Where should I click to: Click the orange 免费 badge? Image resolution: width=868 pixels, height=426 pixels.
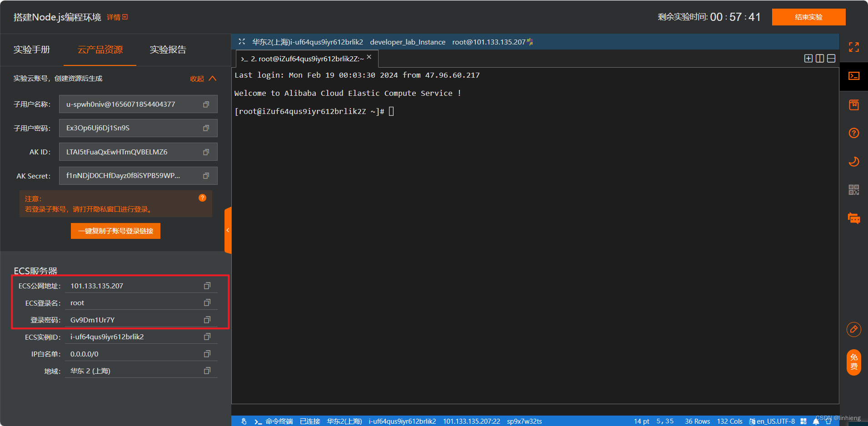(x=854, y=362)
